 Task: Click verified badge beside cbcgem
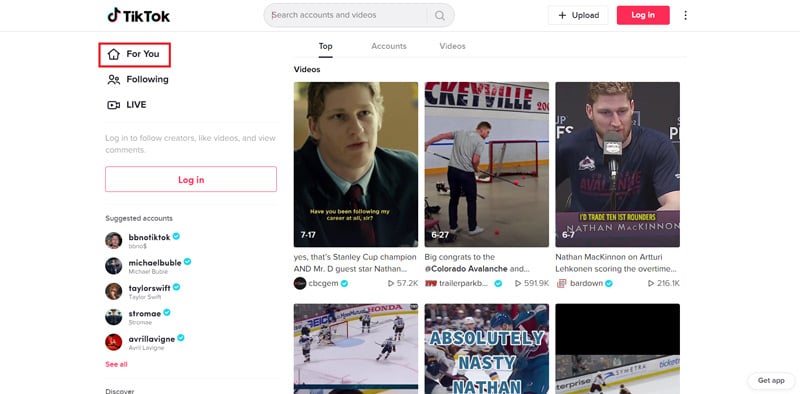344,283
